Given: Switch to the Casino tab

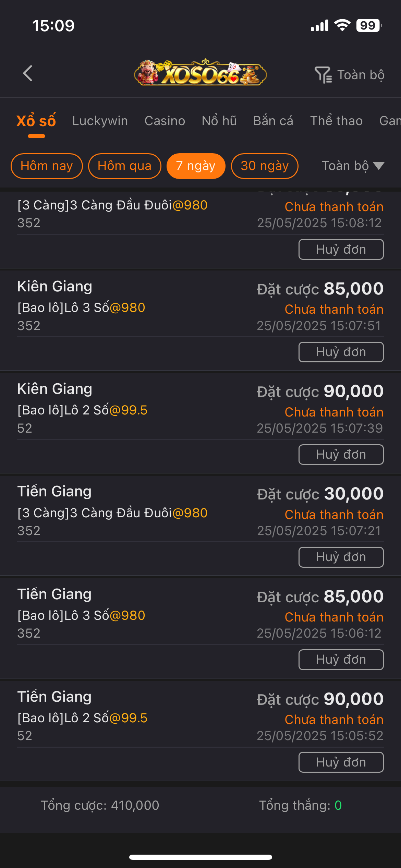Looking at the screenshot, I should [x=165, y=121].
